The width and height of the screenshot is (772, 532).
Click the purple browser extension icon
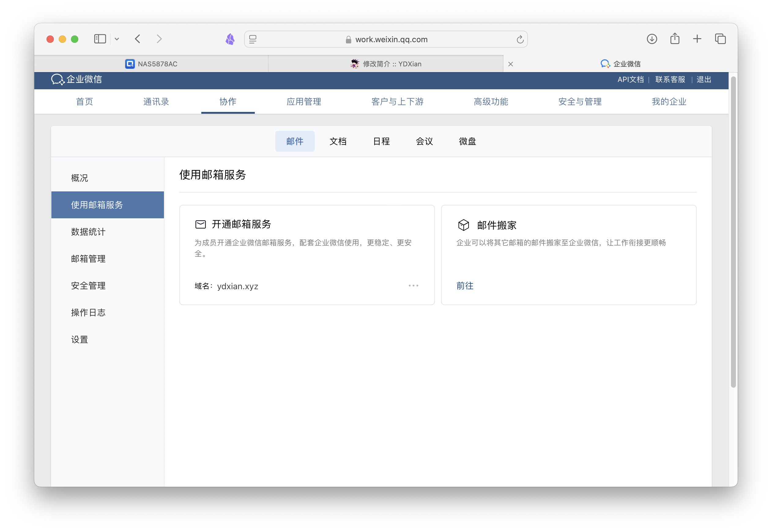tap(230, 39)
